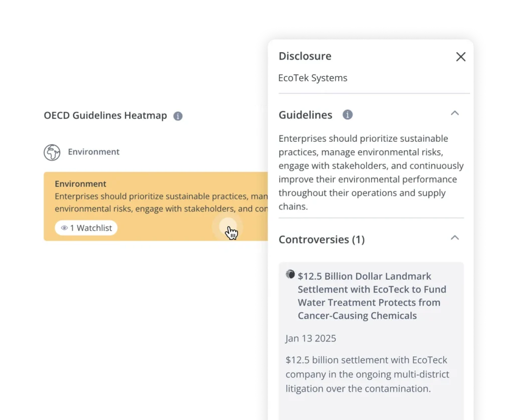
Task: Click the controversy source icon beside headline
Action: click(x=290, y=274)
